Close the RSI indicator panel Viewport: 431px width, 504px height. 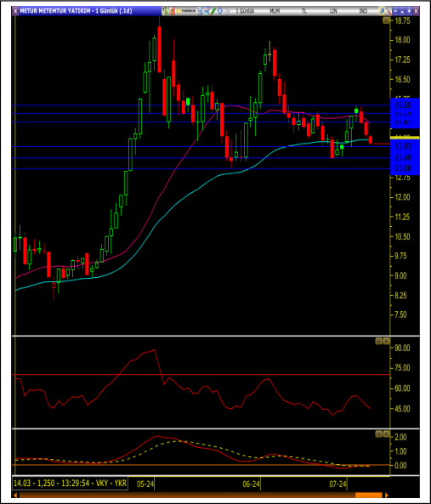coord(386,341)
